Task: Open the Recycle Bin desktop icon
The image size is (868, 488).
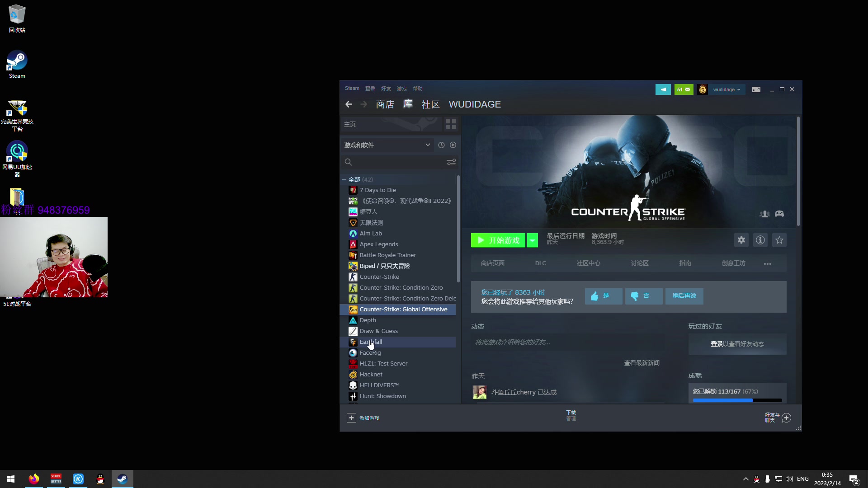Action: [x=17, y=19]
